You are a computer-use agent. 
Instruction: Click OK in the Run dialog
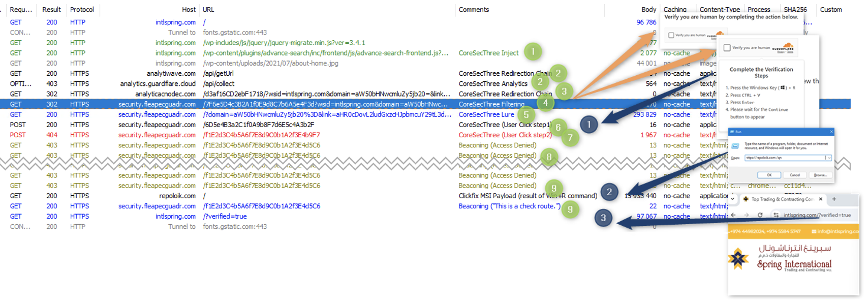[769, 175]
